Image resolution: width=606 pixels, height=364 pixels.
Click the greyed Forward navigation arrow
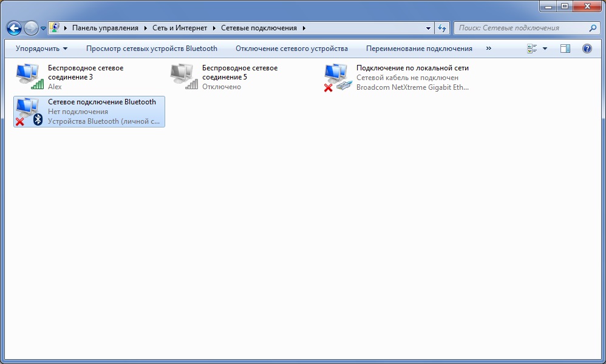point(31,28)
